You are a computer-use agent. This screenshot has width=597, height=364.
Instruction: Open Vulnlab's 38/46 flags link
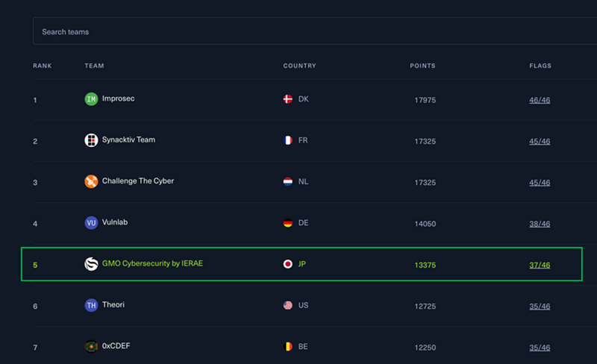pos(540,224)
